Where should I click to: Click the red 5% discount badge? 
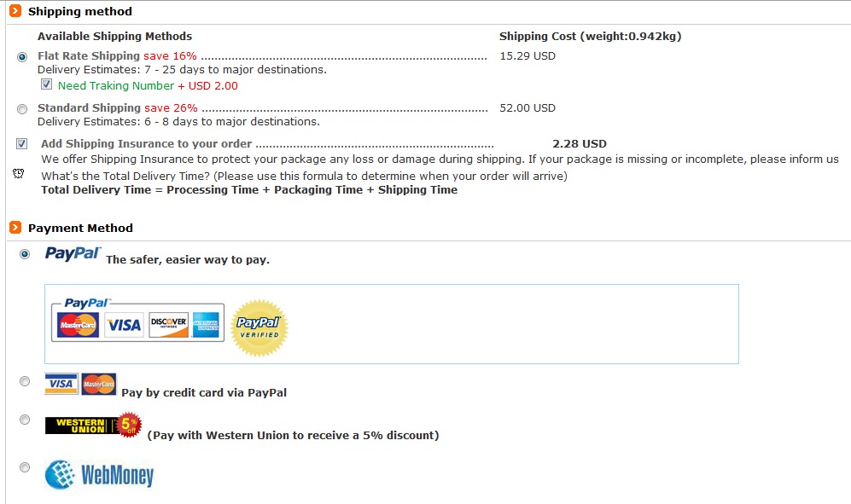click(126, 424)
